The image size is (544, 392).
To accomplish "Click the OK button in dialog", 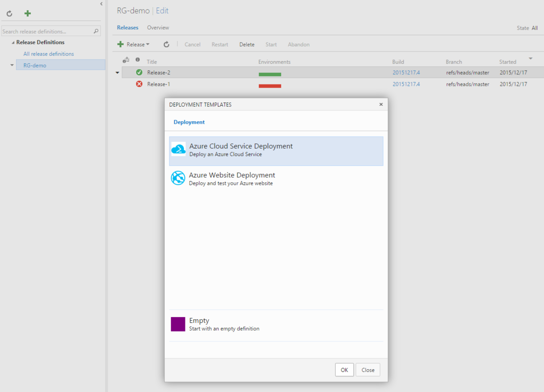I will pos(344,370).
